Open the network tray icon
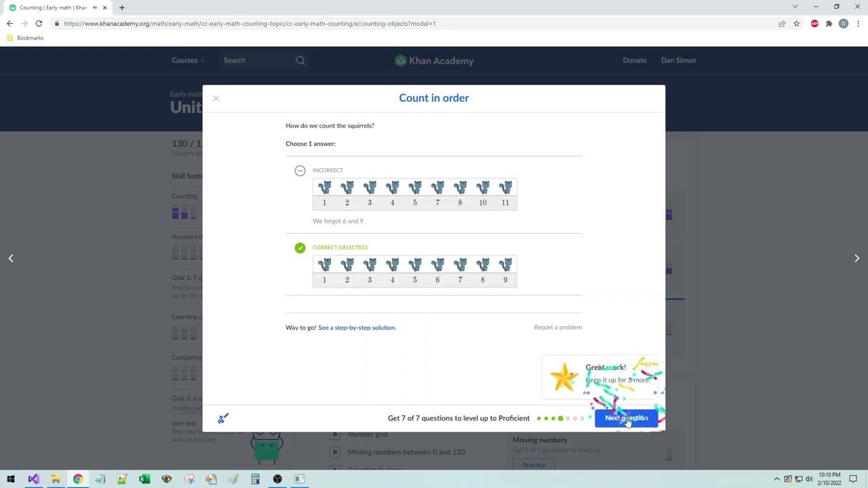This screenshot has height=488, width=868. pyautogui.click(x=799, y=480)
